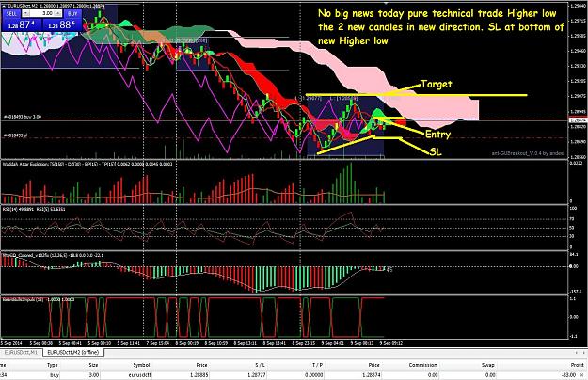Click the BUY button in the one-click trading panel
588x380 pixels.
pyautogui.click(x=72, y=13)
